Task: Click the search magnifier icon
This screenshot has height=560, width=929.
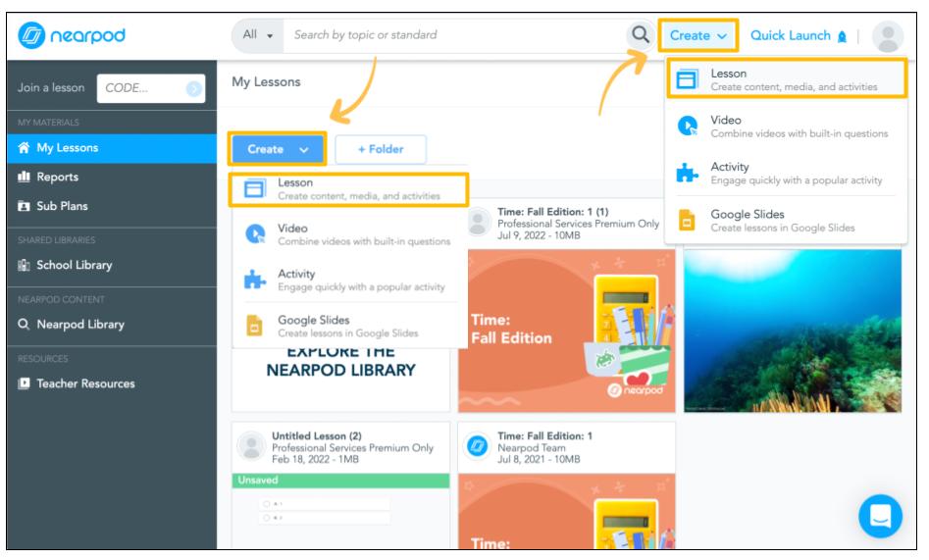Action: tap(641, 35)
